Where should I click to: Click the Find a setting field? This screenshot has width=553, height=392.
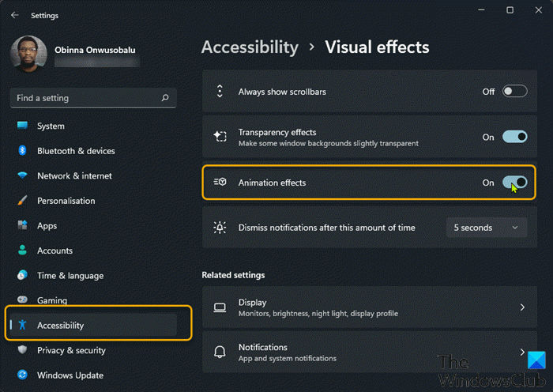(x=87, y=98)
